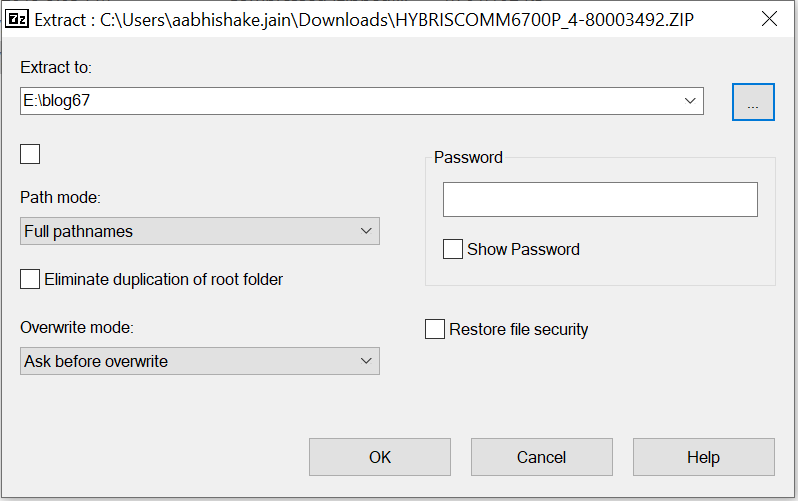Click the "Extract to:" label
The width and height of the screenshot is (798, 501).
pos(56,67)
